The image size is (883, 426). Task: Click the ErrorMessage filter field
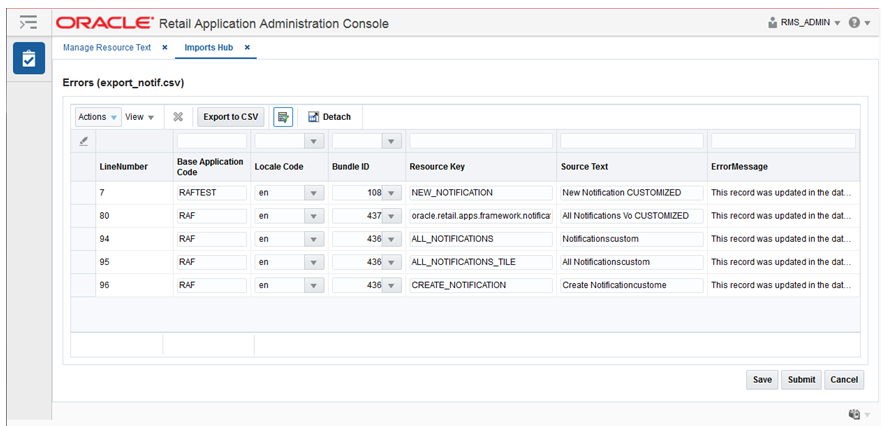783,141
